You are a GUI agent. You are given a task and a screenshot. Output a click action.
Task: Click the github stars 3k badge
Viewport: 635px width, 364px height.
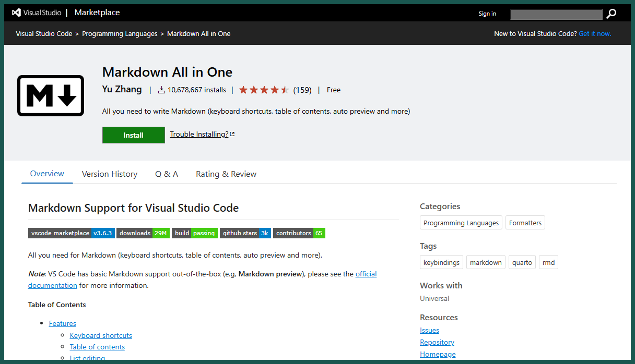click(x=245, y=233)
